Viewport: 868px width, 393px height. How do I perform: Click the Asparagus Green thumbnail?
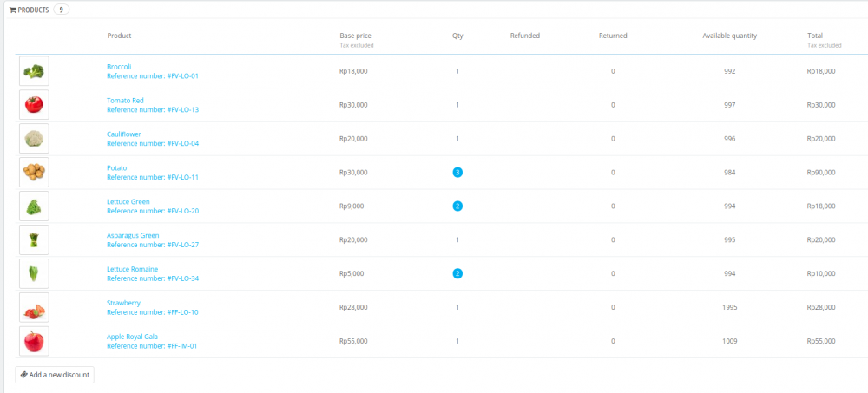pyautogui.click(x=34, y=239)
